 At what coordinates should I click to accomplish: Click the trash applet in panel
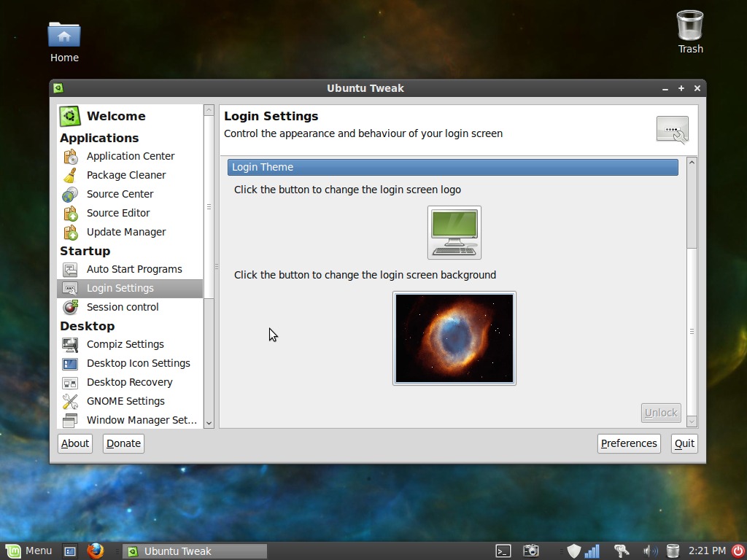(673, 551)
